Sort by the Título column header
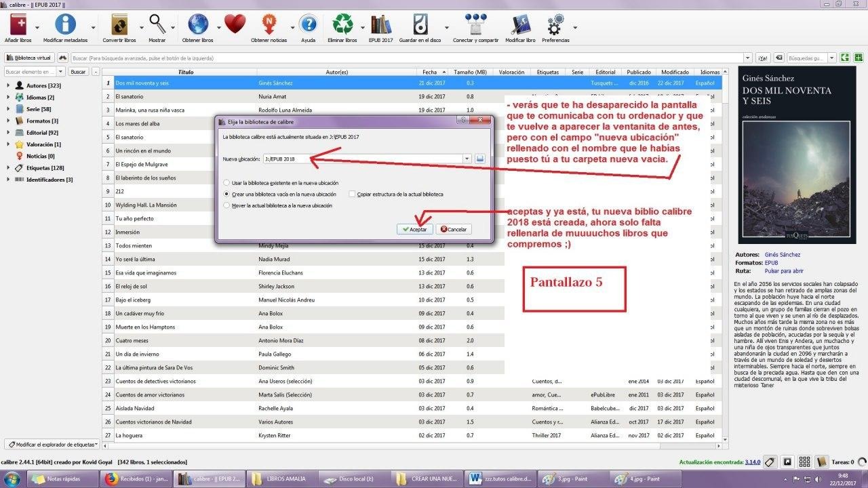Viewport: 868px width, 488px height. [185, 72]
